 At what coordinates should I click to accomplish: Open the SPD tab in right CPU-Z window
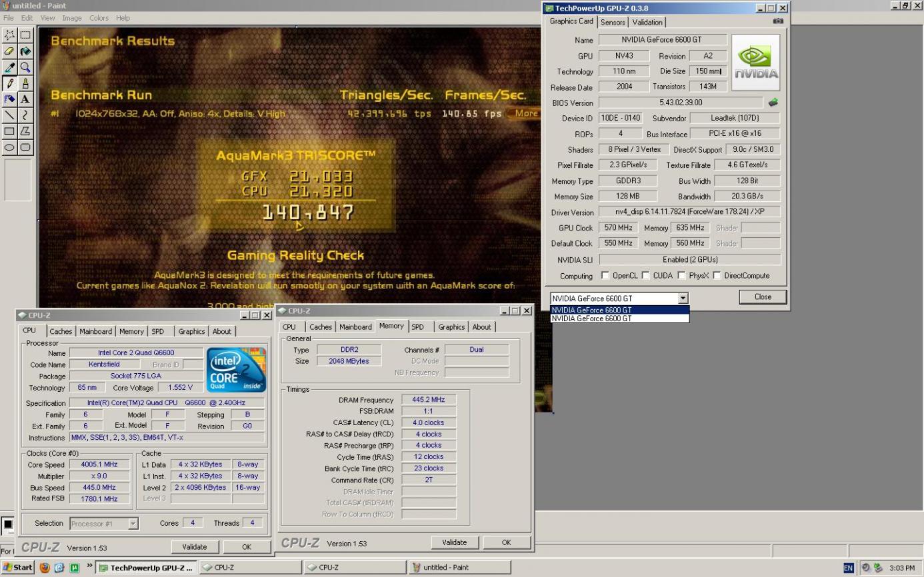[x=417, y=327]
